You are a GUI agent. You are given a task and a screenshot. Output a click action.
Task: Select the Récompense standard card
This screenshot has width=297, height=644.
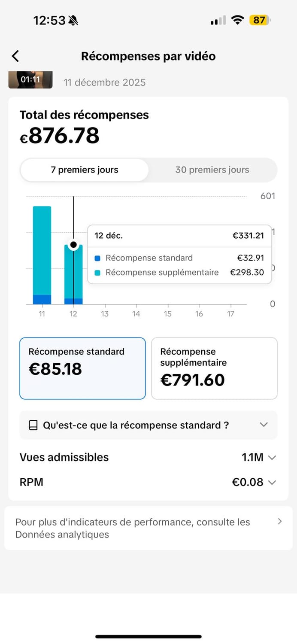(x=82, y=368)
